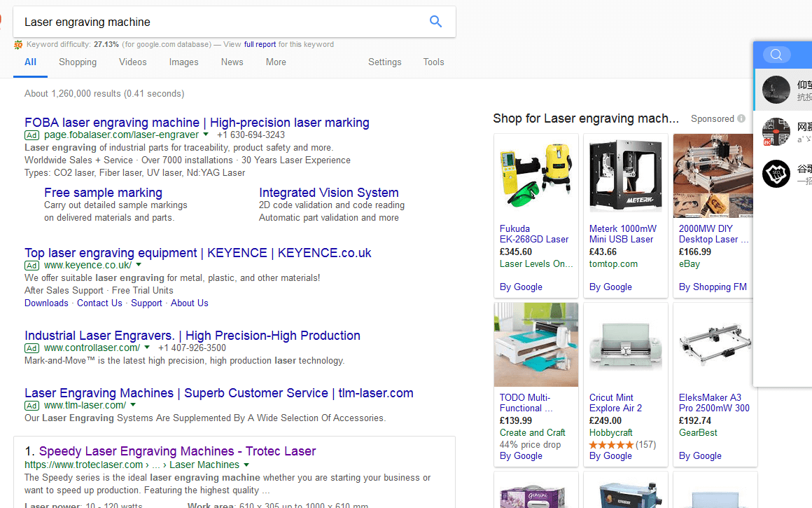The image size is (812, 508).
Task: Open the Fukuda EK-268GD Laser product title
Action: click(534, 234)
